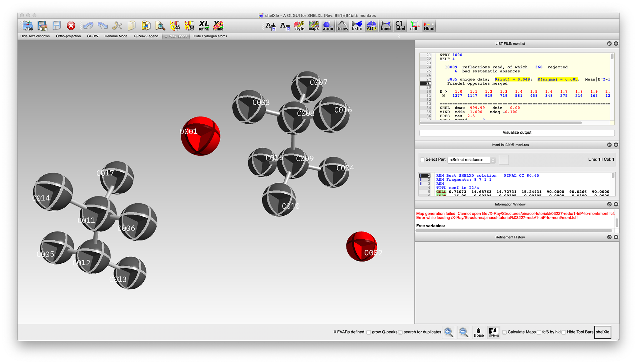Enable Rename Mode
Viewport: 637px width, 364px height.
(x=116, y=36)
